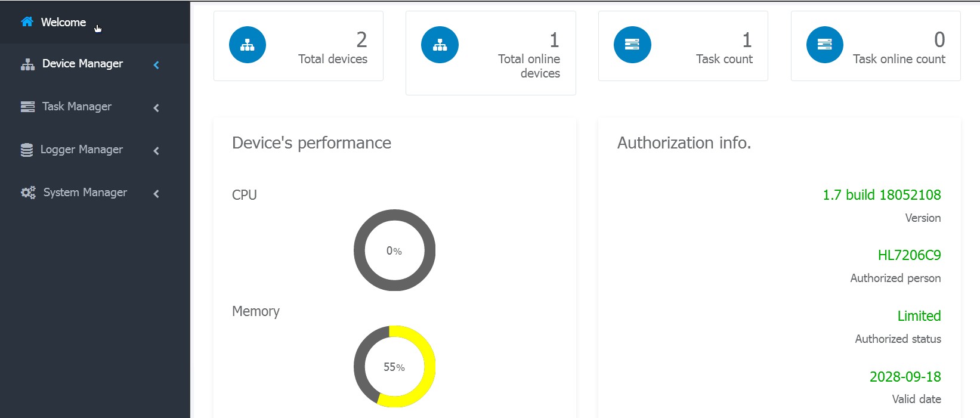Expand the Task Manager chevron arrow

pos(156,108)
